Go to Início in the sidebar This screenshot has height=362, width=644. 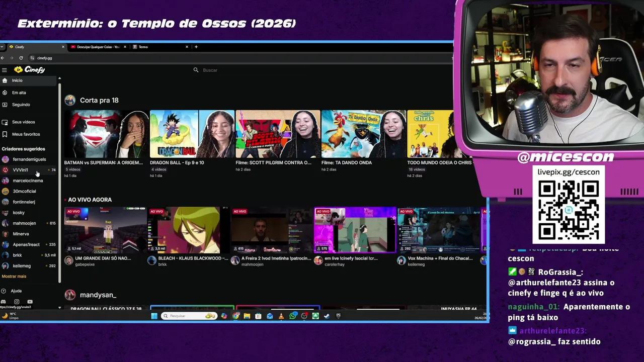[x=29, y=80]
